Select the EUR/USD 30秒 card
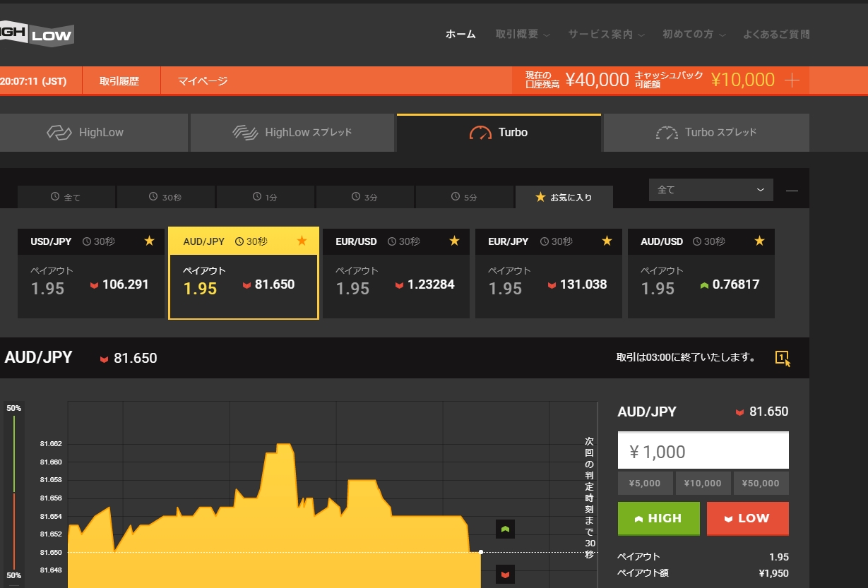The width and height of the screenshot is (868, 588). click(396, 273)
